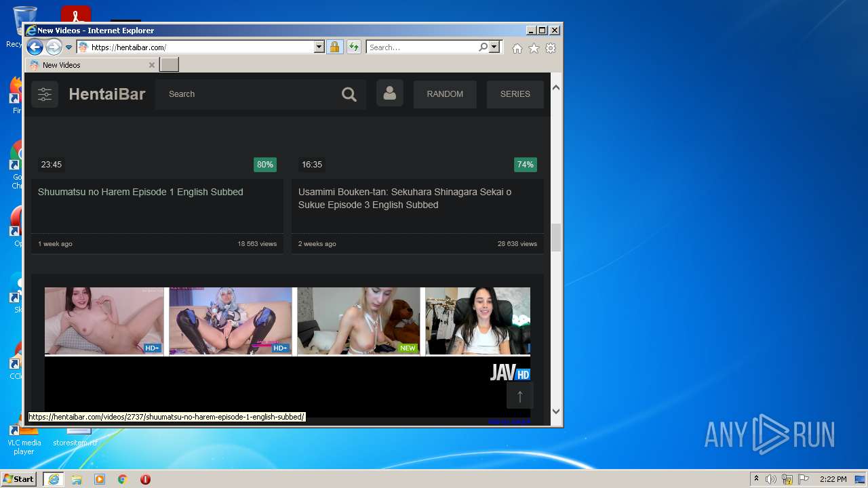This screenshot has height=488, width=868.
Task: Click the Home icon in IE
Action: (x=517, y=48)
